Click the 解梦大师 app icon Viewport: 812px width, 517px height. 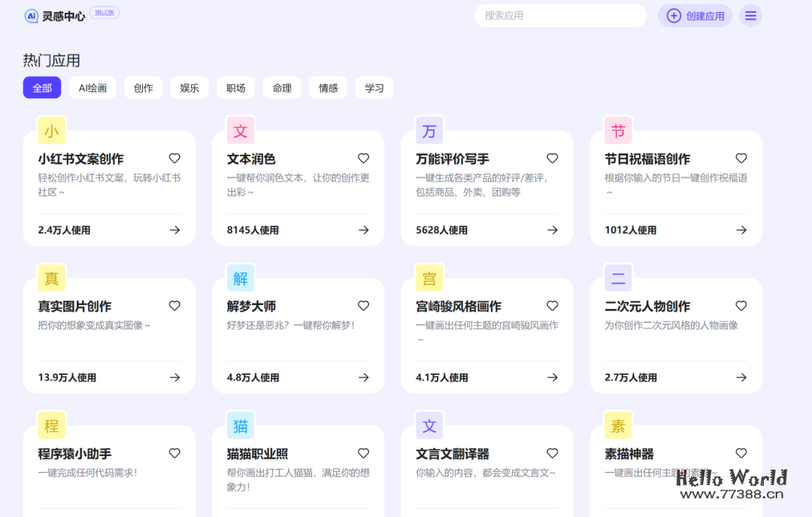240,277
